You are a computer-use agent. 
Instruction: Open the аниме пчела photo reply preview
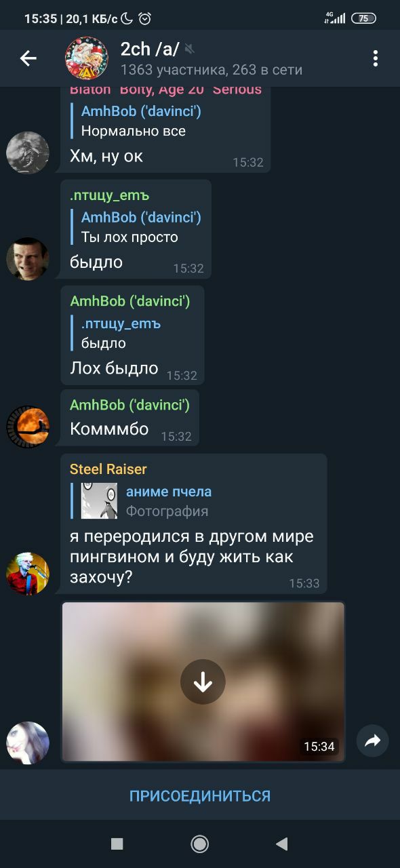point(146,501)
